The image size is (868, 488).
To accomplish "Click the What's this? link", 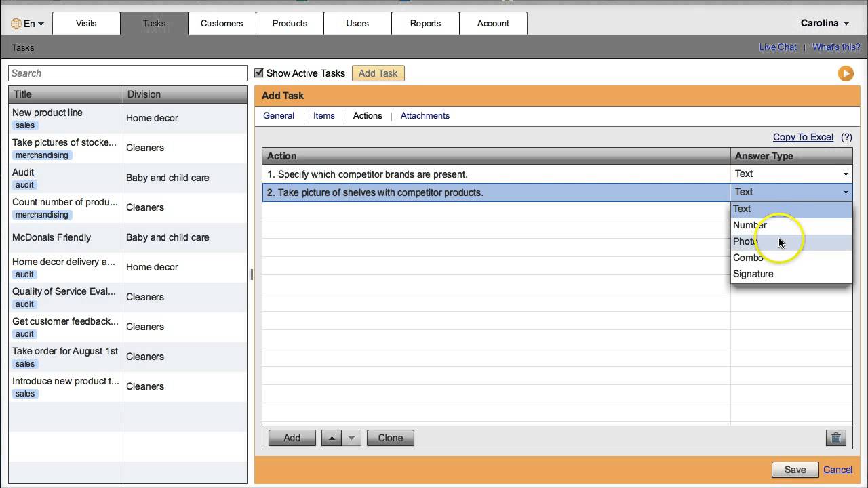I will pos(836,47).
